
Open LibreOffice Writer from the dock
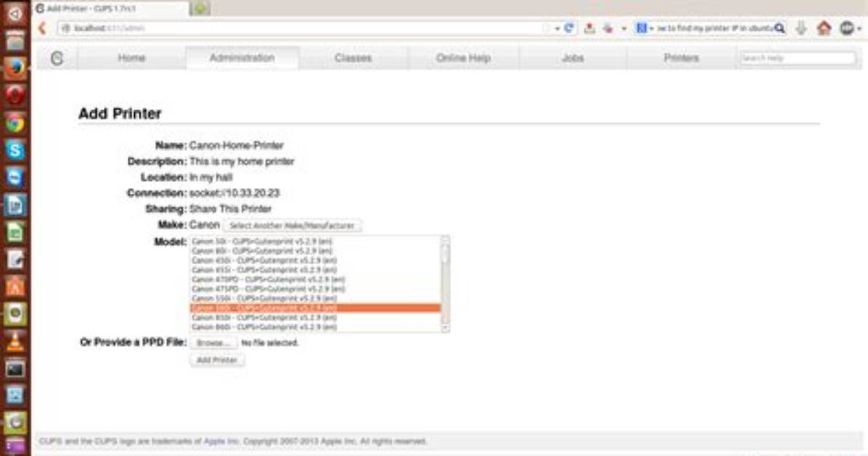pos(15,205)
